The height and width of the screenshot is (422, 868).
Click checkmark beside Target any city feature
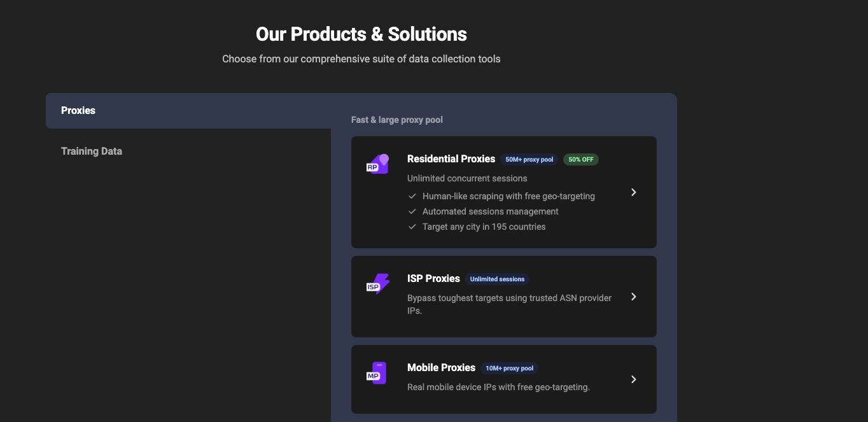point(412,227)
